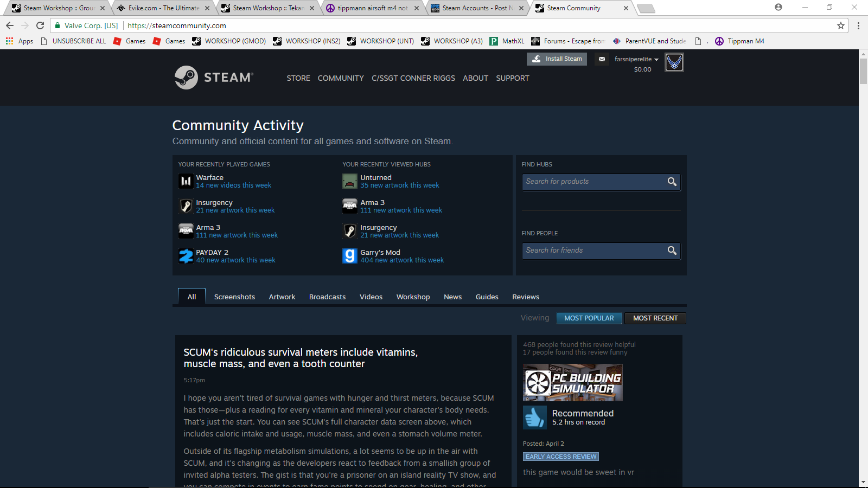
Task: Open the Tippman M4 bookmark
Action: 739,41
